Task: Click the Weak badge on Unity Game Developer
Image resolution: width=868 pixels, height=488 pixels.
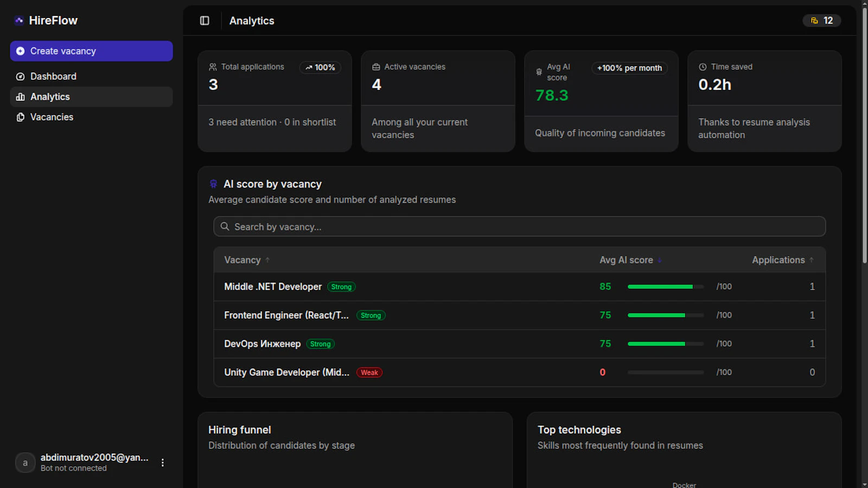Action: pyautogui.click(x=369, y=373)
